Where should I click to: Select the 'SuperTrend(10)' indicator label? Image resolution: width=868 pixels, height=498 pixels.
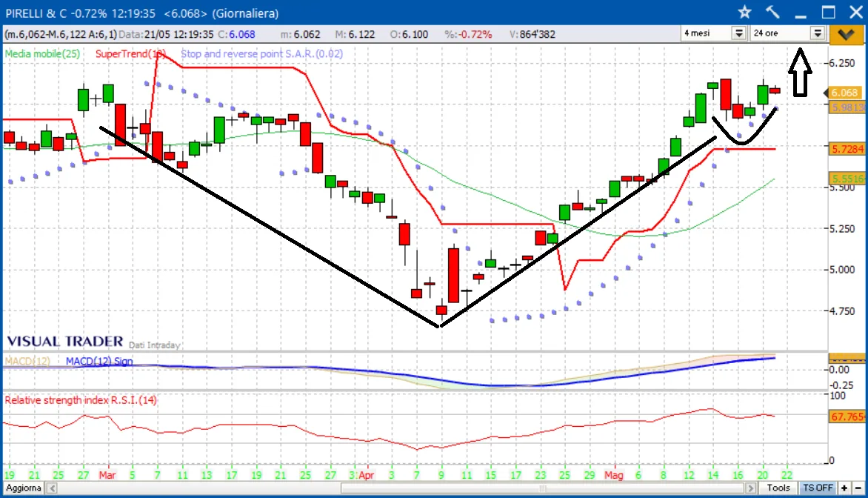130,54
